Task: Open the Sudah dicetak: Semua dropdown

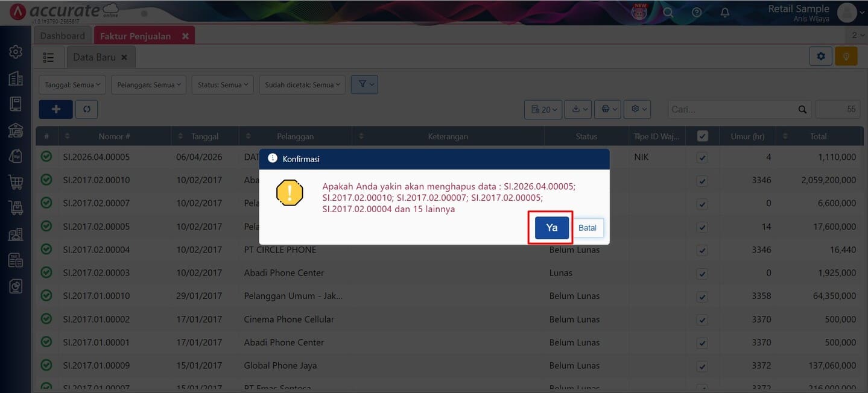Action: 303,85
